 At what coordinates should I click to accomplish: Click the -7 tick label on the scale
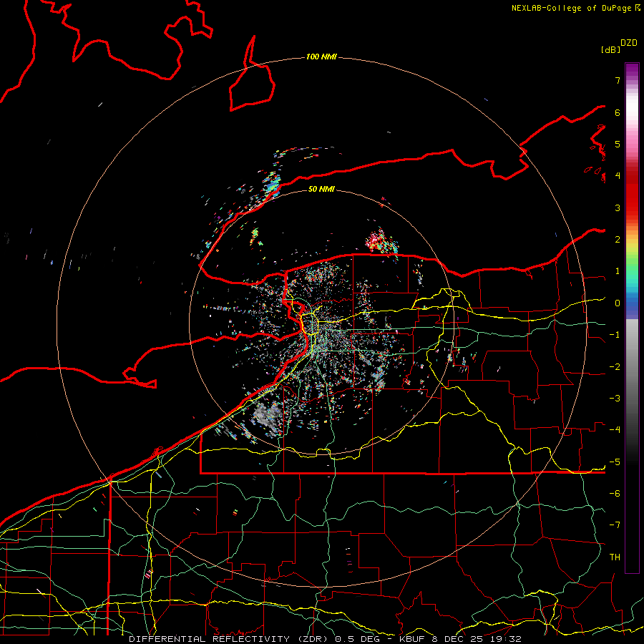[615, 525]
